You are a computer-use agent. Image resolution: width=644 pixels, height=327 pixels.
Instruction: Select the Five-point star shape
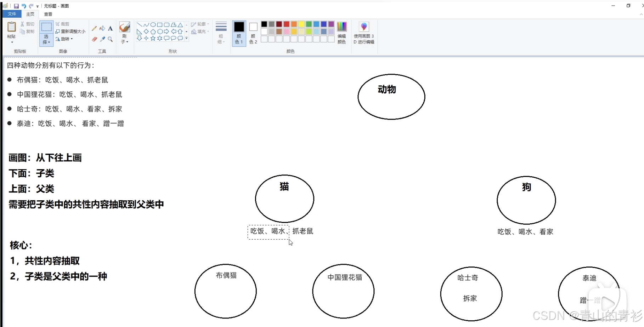pos(153,38)
